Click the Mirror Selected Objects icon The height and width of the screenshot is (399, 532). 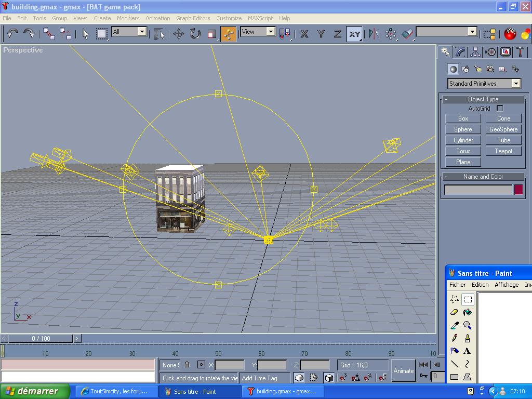pyautogui.click(x=374, y=34)
